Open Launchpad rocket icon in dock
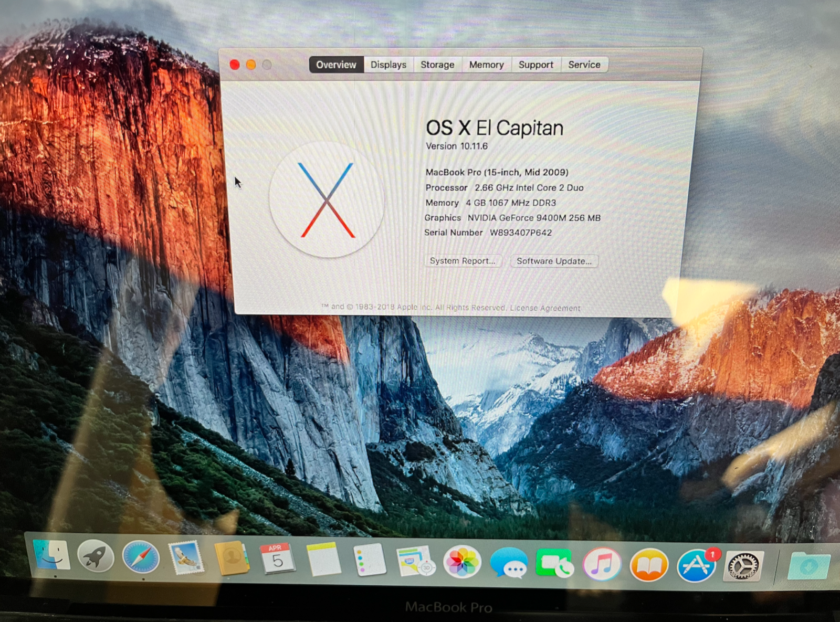 96,556
